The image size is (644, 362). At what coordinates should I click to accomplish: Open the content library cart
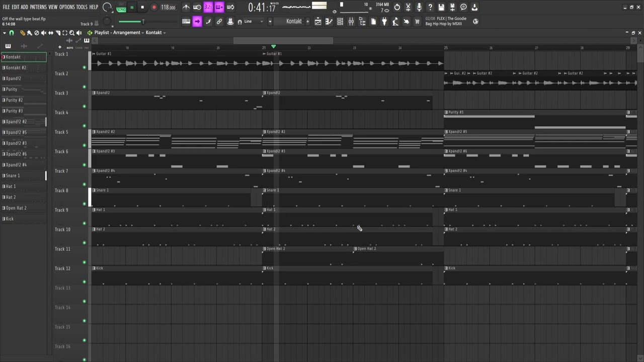click(417, 22)
